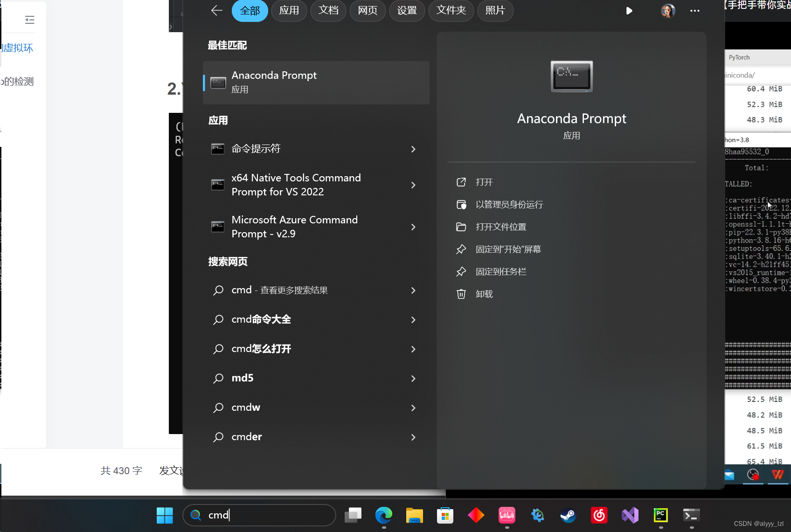Select the 应用 filter tab
Image resolution: width=791 pixels, height=532 pixels.
[289, 10]
